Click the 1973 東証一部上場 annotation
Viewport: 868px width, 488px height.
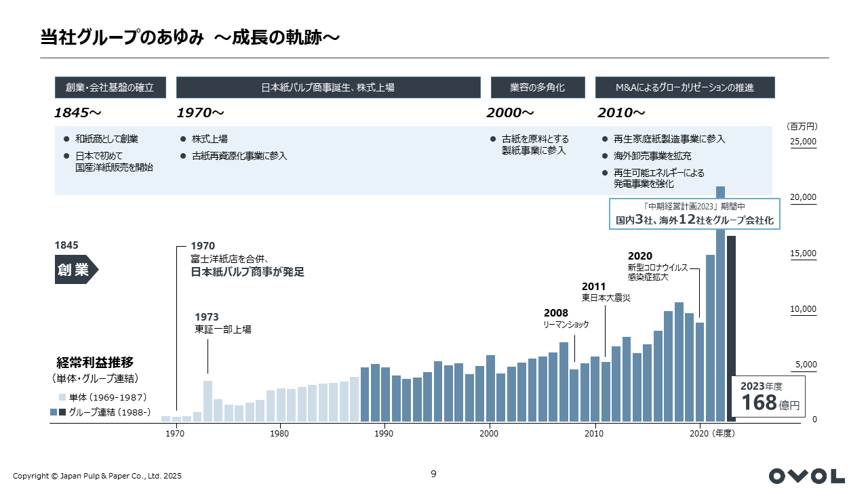pyautogui.click(x=223, y=323)
